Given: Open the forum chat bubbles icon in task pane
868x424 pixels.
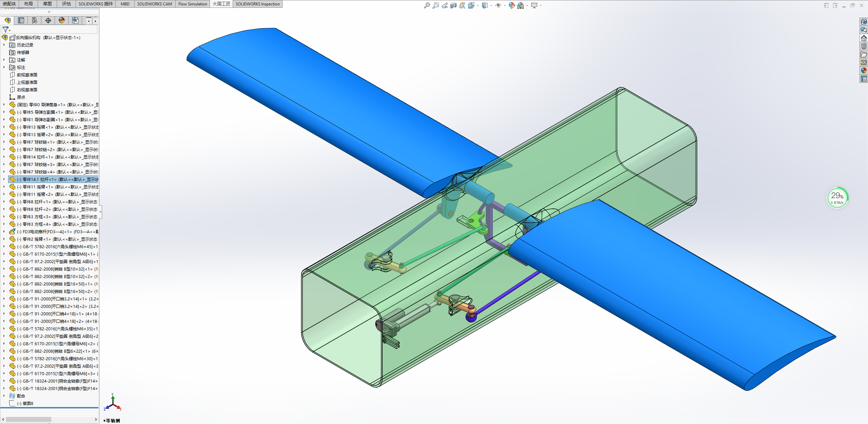Looking at the screenshot, I should coord(864,30).
